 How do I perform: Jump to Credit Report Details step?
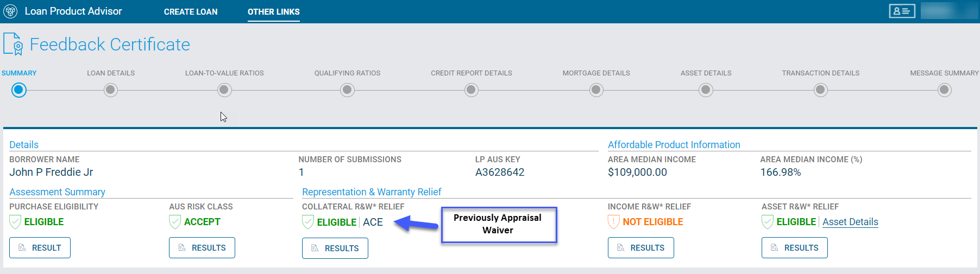coord(472,90)
